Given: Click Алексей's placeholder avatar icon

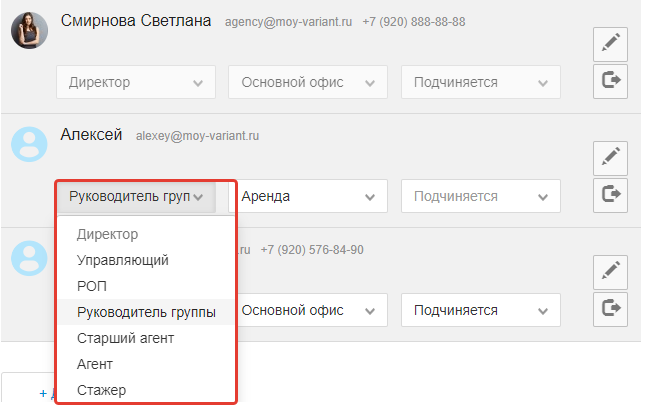Looking at the screenshot, I should tap(30, 144).
